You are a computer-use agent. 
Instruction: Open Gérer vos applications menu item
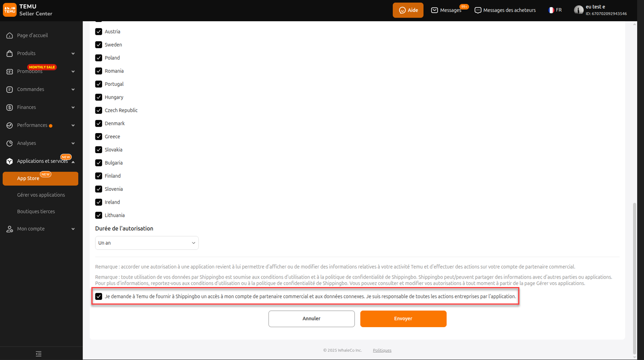tap(41, 195)
